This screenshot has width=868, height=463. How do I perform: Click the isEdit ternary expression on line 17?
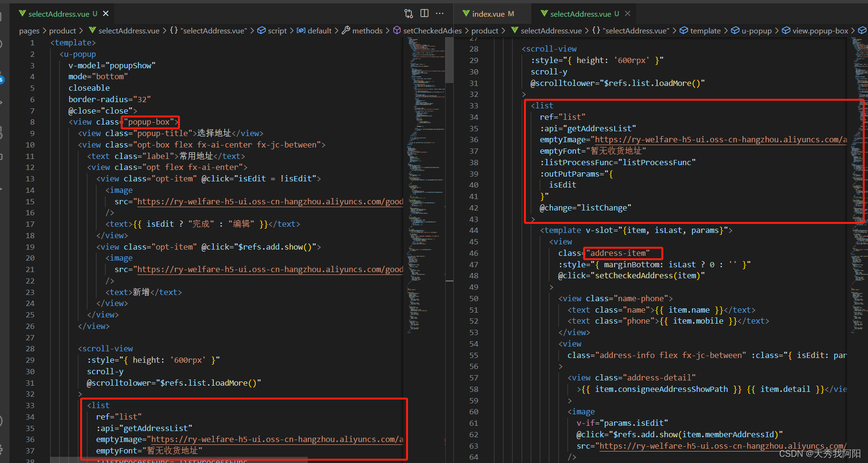pyautogui.click(x=200, y=224)
